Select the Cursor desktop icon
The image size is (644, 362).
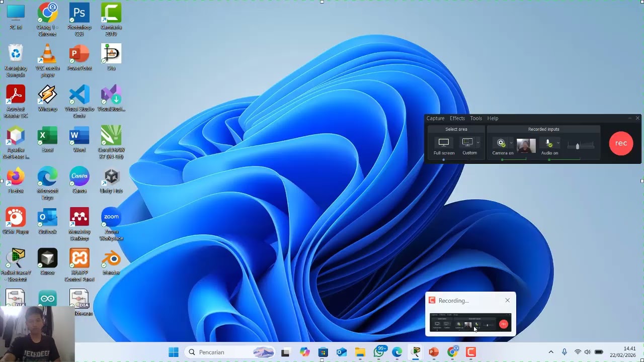[x=47, y=262]
